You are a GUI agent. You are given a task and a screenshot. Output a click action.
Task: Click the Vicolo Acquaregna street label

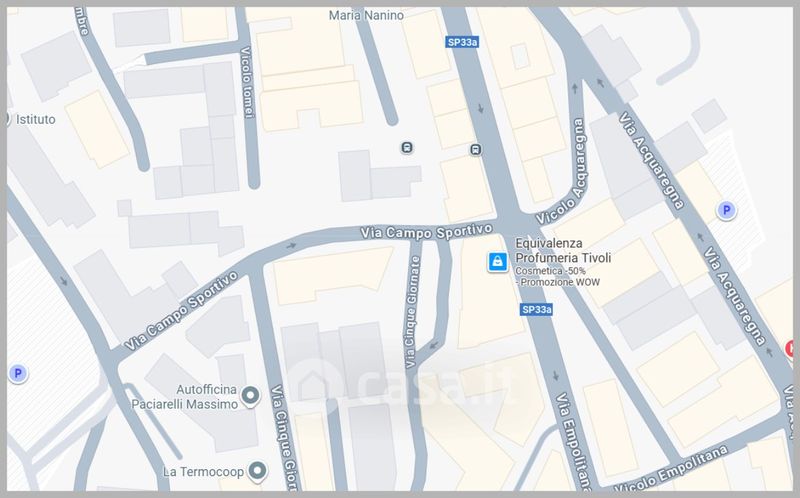point(560,168)
